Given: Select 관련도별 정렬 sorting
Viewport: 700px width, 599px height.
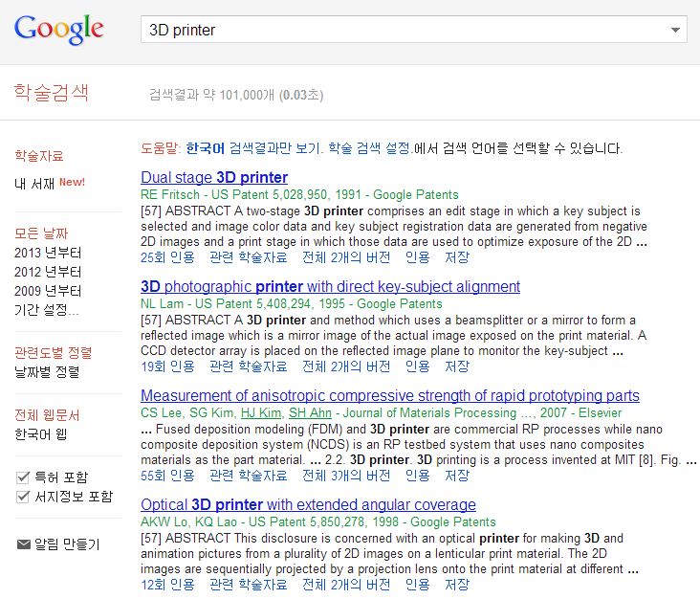Looking at the screenshot, I should click(54, 352).
